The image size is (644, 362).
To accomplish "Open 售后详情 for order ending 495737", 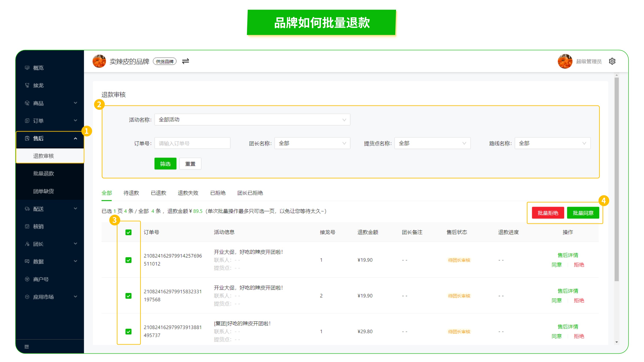I will pyautogui.click(x=568, y=327).
